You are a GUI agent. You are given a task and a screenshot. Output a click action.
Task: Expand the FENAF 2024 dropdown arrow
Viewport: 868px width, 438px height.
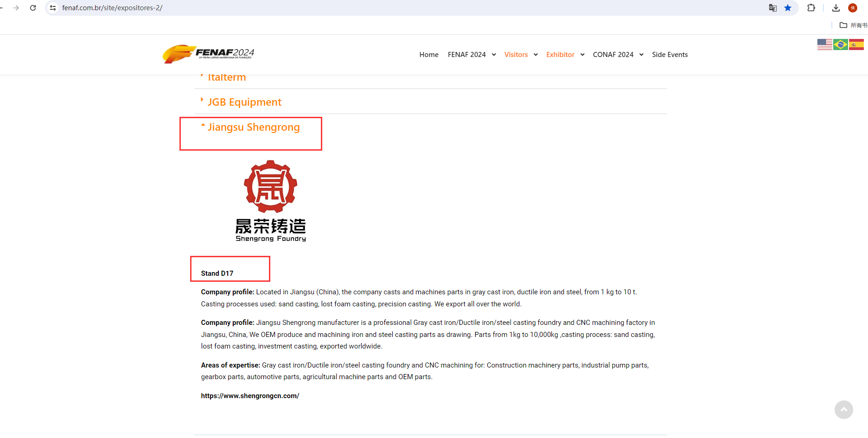494,55
